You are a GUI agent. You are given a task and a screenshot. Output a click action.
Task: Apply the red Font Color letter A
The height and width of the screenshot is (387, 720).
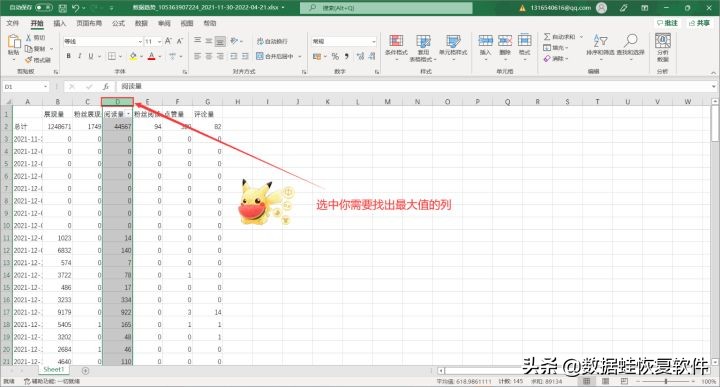point(152,56)
